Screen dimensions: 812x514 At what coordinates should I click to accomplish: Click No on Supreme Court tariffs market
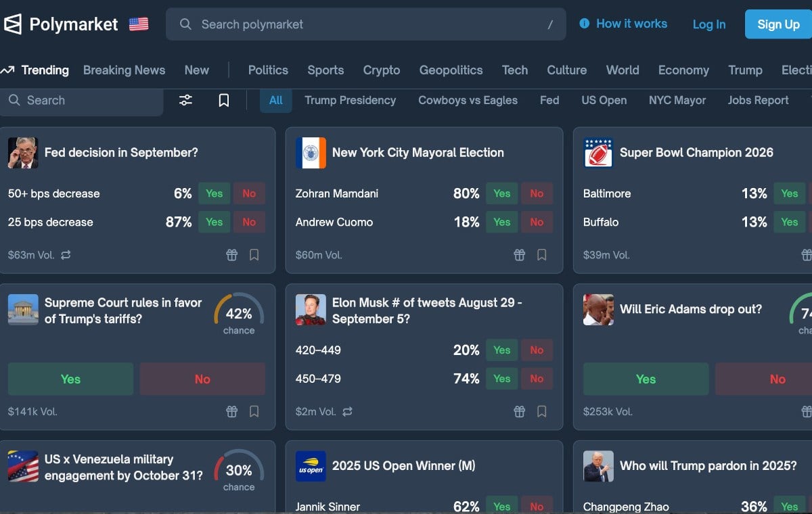click(x=202, y=379)
